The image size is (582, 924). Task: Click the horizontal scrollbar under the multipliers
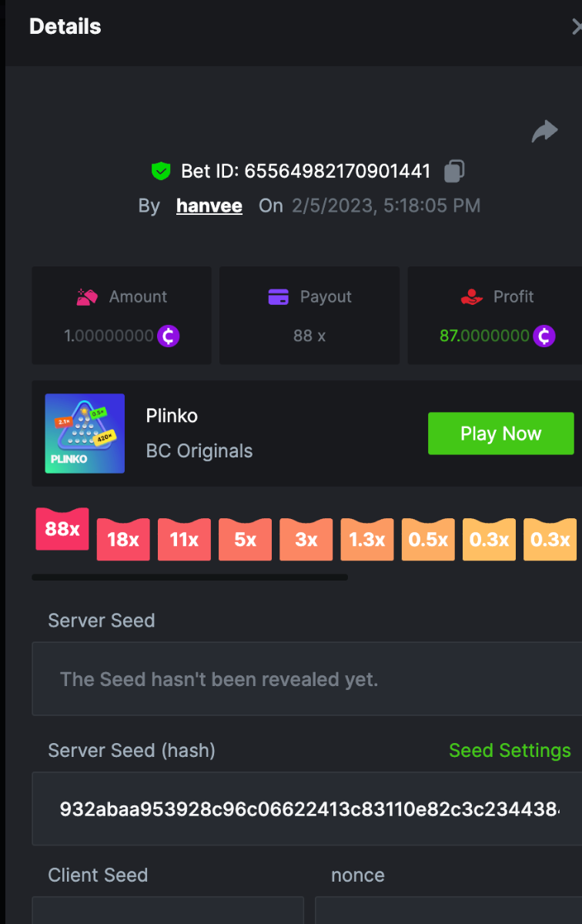(189, 577)
